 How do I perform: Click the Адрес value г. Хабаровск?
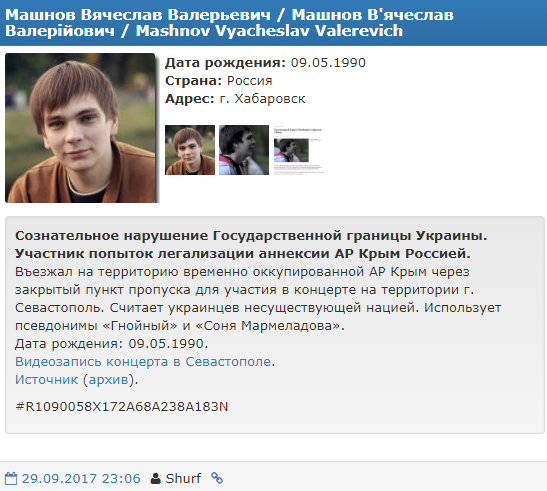click(x=262, y=99)
